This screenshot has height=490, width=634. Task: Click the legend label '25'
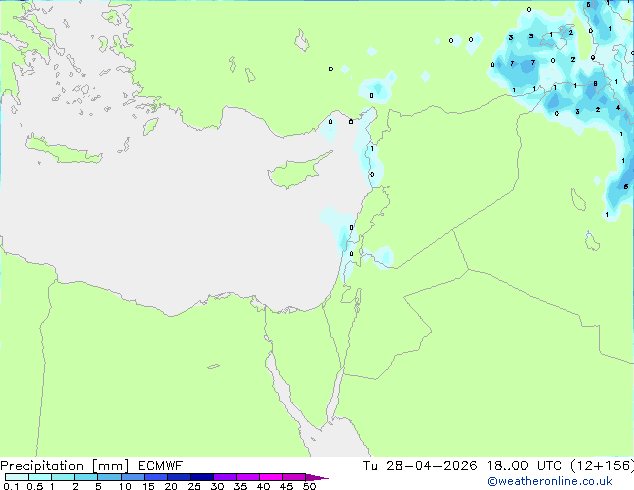point(194,486)
